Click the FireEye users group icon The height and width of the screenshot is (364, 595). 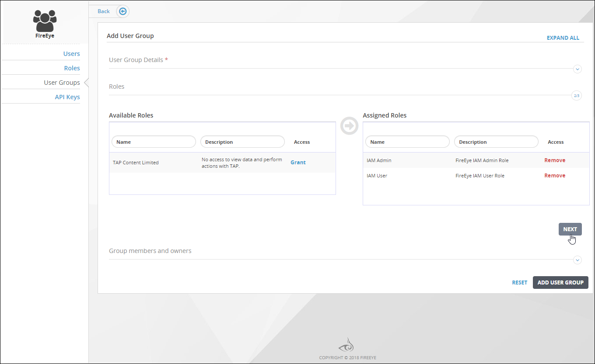click(x=45, y=20)
